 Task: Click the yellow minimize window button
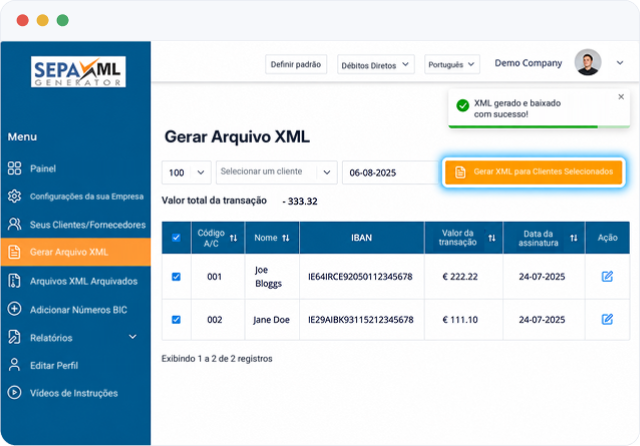point(42,20)
